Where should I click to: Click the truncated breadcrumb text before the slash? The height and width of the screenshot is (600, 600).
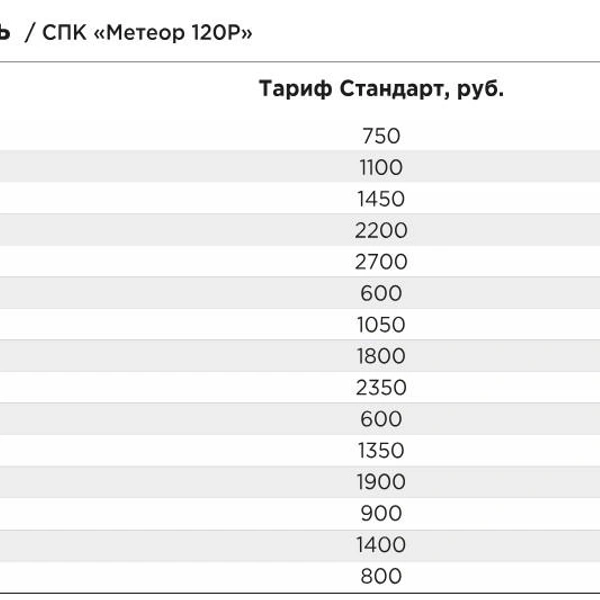pyautogui.click(x=5, y=32)
